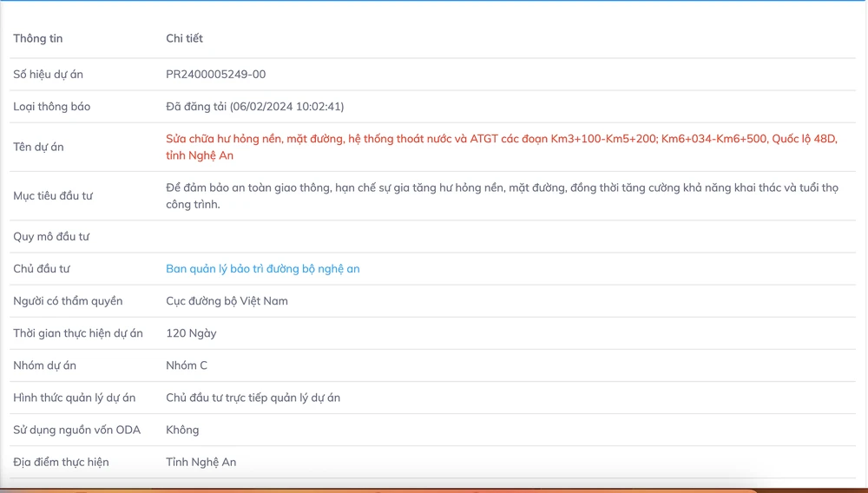Screen dimensions: 868x493
Task: Select the 'Nhóm C' value
Action: [187, 365]
